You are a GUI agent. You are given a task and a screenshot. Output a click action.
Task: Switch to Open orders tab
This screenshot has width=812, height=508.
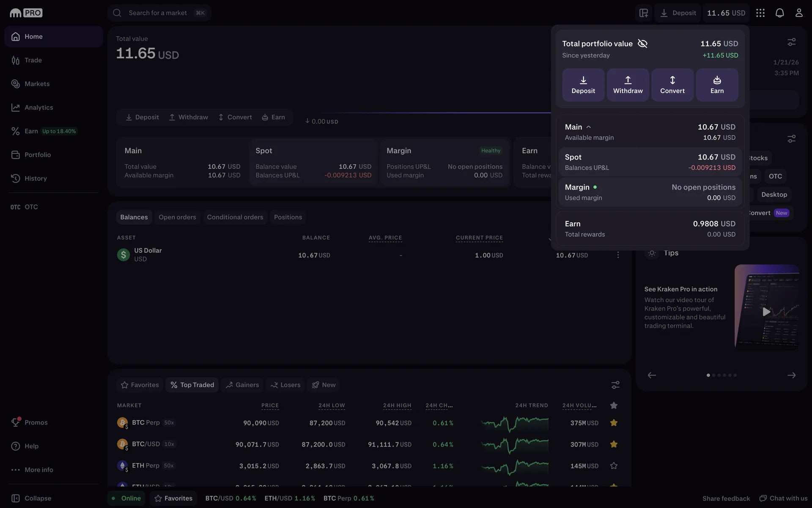(x=177, y=217)
